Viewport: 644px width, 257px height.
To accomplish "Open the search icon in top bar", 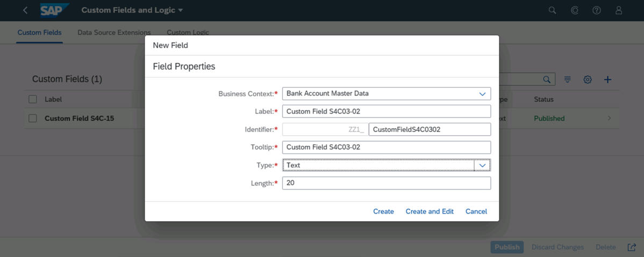I will coord(552,10).
